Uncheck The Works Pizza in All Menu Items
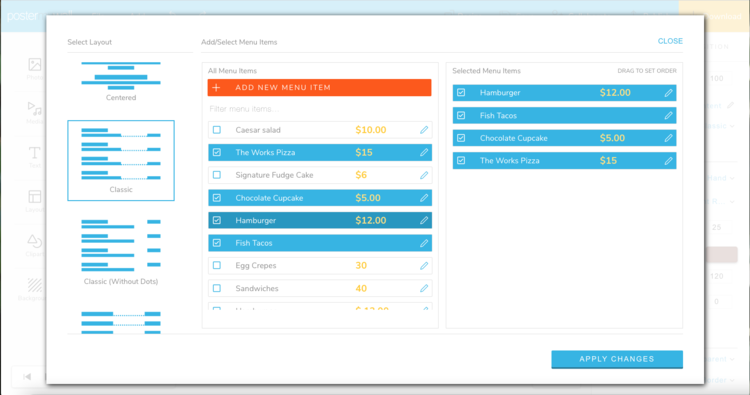 [x=217, y=153]
